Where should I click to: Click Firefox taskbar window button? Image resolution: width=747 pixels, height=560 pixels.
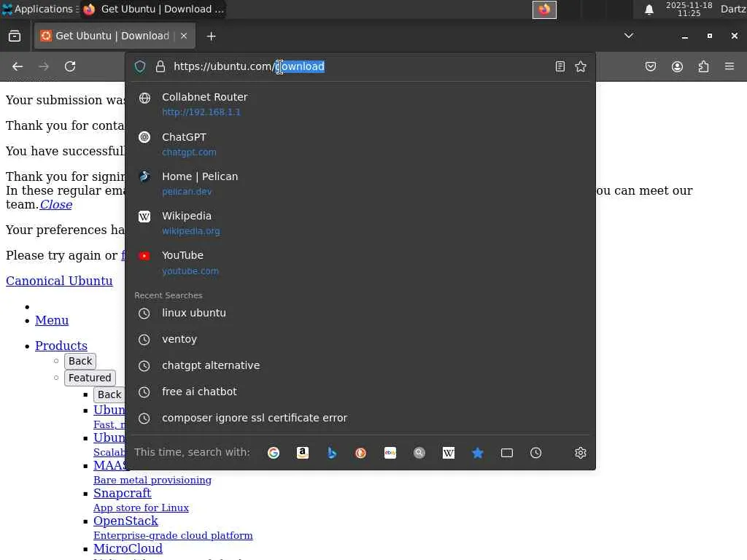pos(153,9)
